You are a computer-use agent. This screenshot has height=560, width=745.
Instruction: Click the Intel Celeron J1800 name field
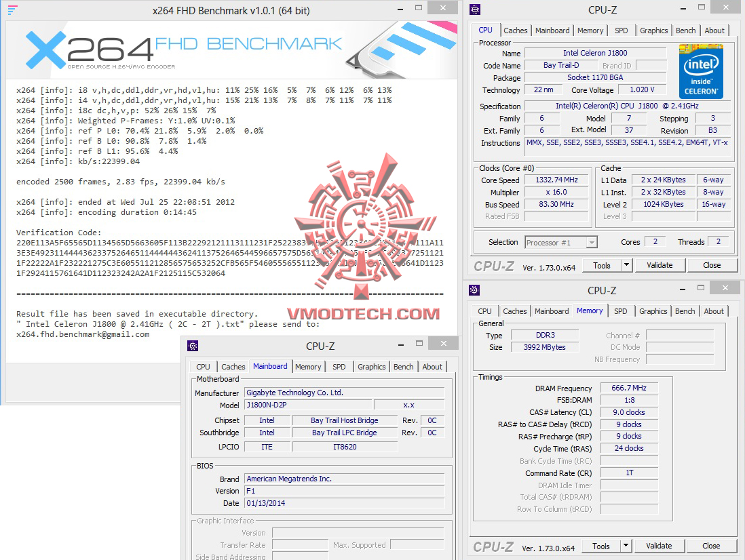(595, 53)
